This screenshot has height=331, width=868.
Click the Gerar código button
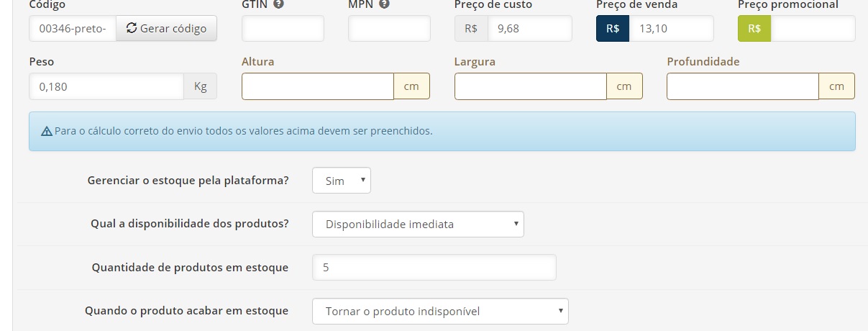pyautogui.click(x=166, y=29)
